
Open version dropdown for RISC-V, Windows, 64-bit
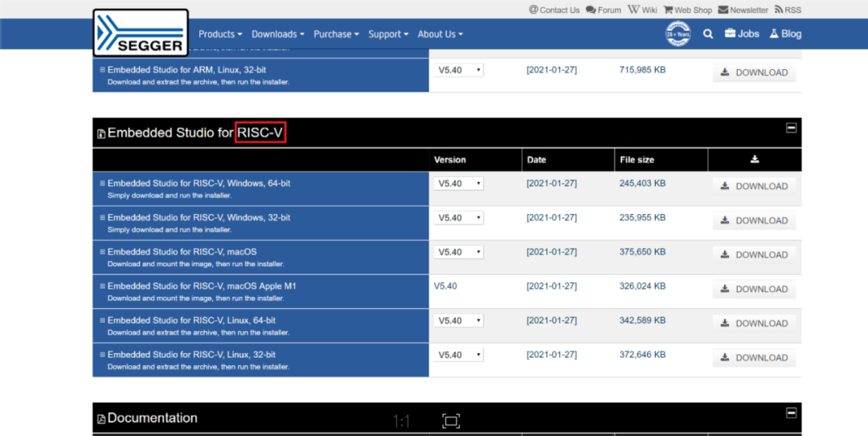point(458,183)
